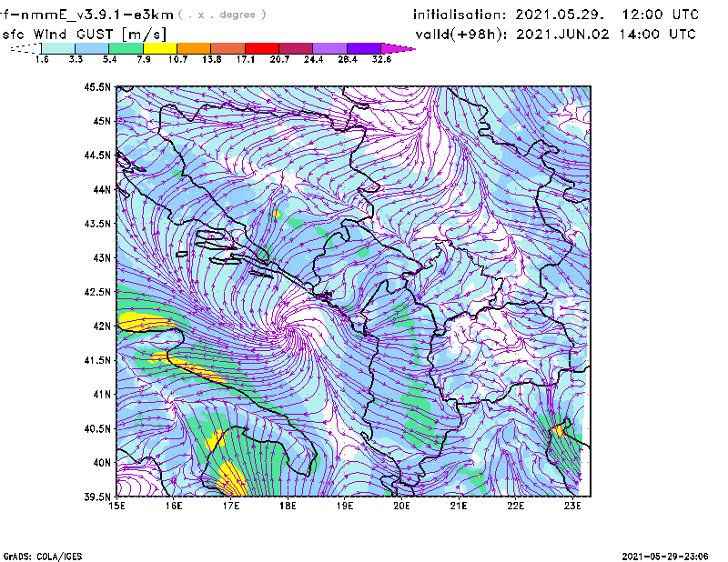This screenshot has width=728, height=562.
Task: Click the 5.4 legend value
Action: [x=109, y=59]
